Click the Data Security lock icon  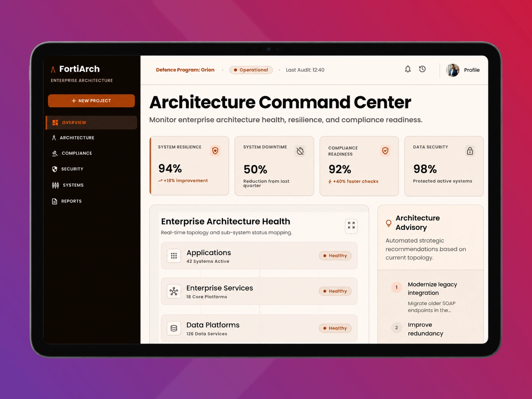(470, 151)
